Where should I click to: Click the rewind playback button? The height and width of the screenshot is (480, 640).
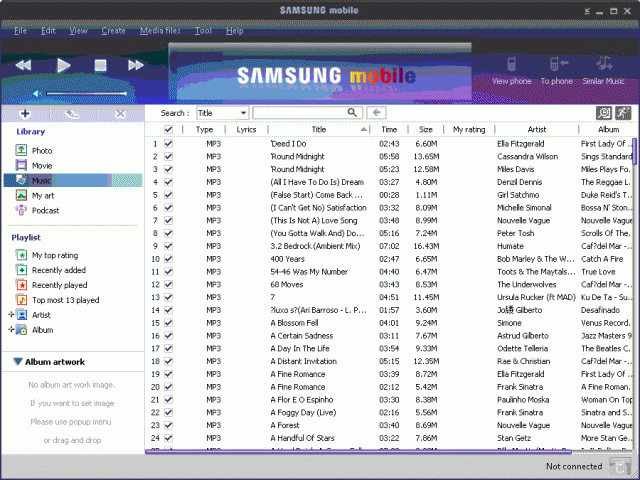tap(23, 65)
